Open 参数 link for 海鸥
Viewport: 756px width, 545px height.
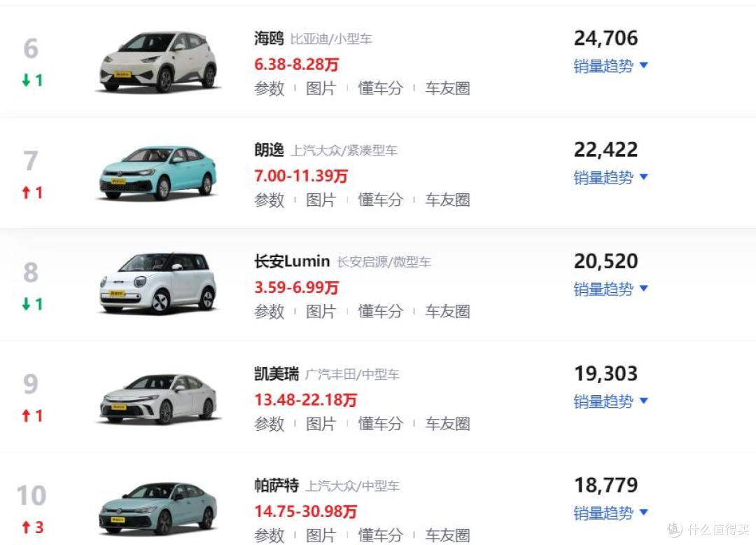click(x=269, y=88)
